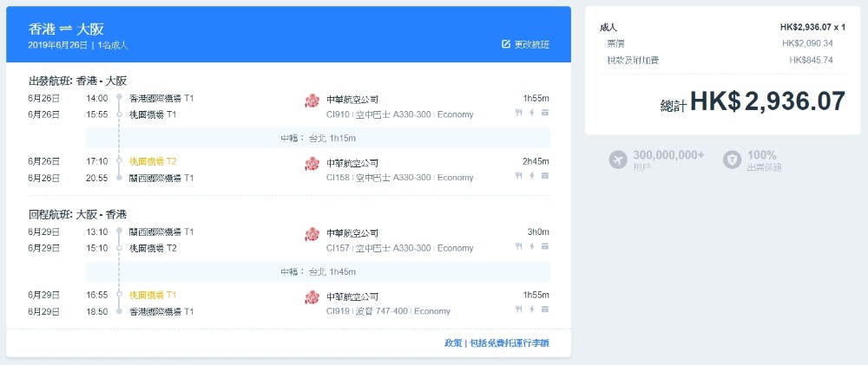The width and height of the screenshot is (868, 365).
Task: Click the power outlet icon for CI910
Action: 531,113
